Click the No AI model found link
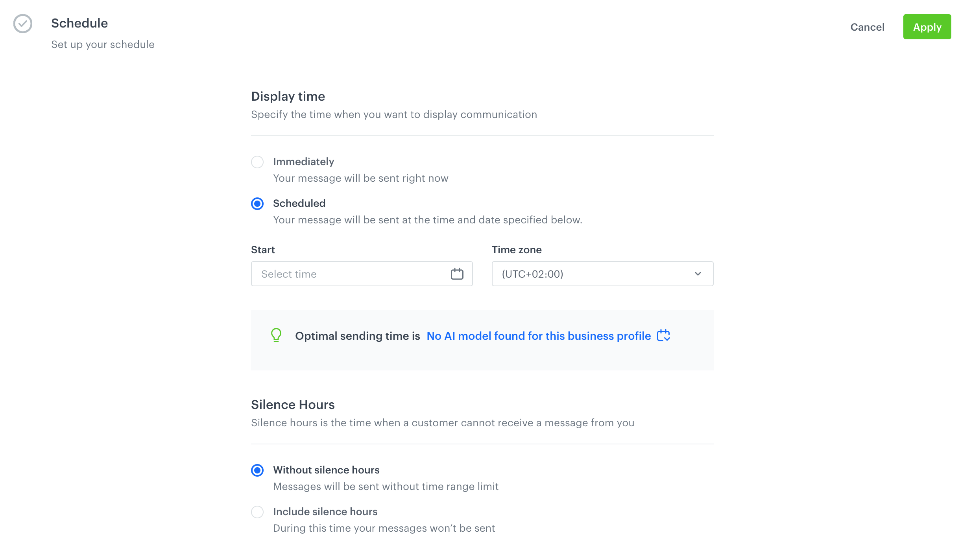960x560 pixels. [539, 336]
